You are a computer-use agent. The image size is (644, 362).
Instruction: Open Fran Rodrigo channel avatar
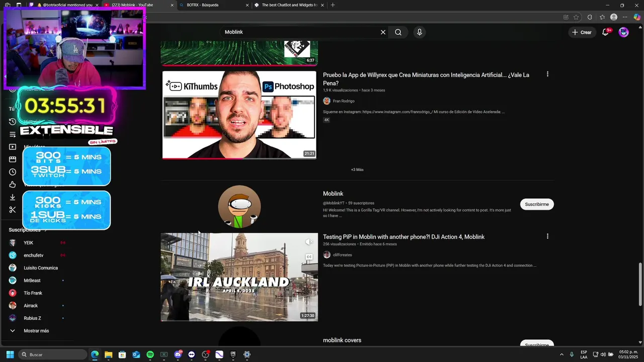pyautogui.click(x=327, y=101)
